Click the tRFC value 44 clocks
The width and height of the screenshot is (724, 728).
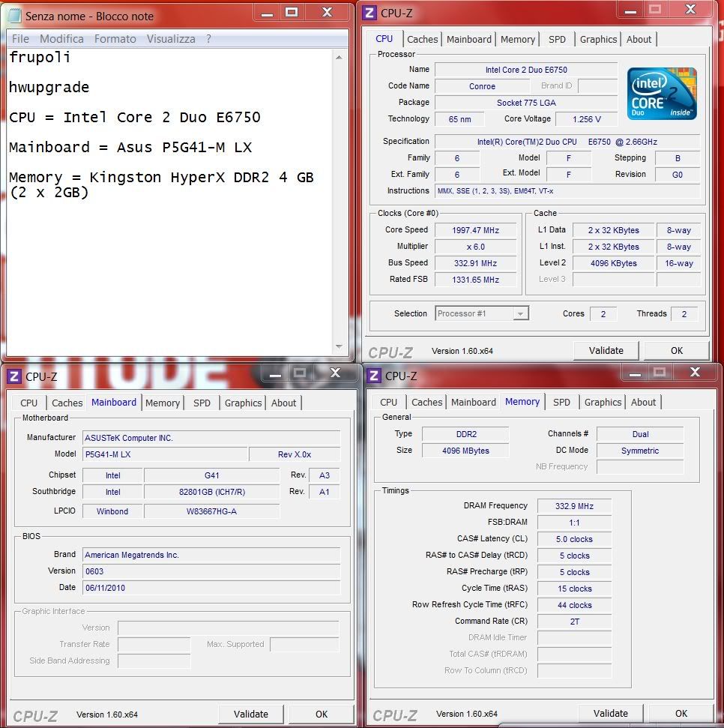pyautogui.click(x=575, y=605)
